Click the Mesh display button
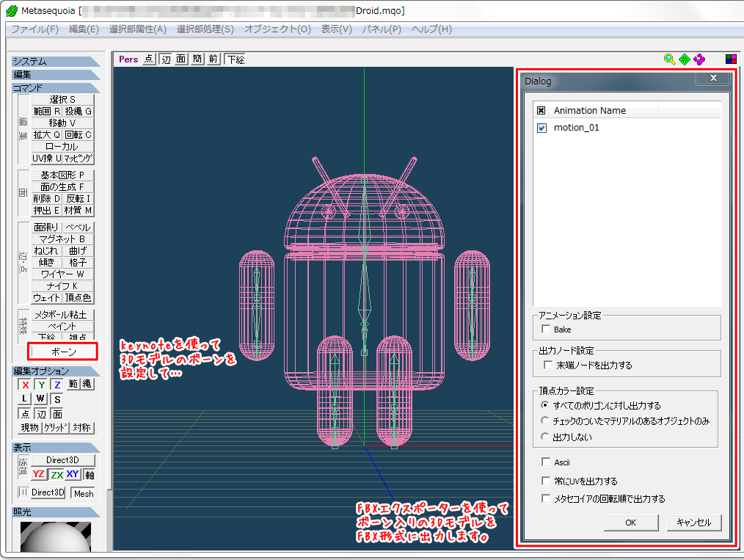Screen dimensions: 744x560 pyautogui.click(x=84, y=493)
